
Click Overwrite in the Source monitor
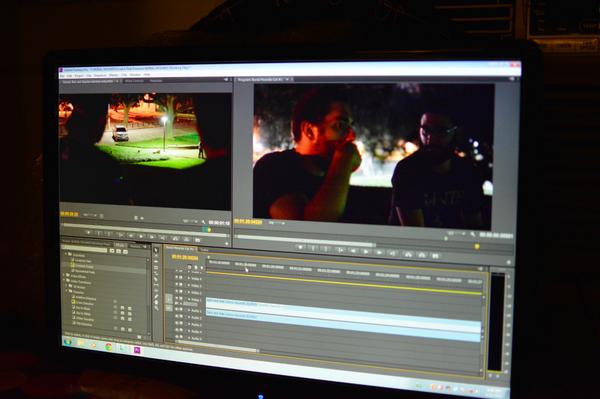[x=186, y=239]
